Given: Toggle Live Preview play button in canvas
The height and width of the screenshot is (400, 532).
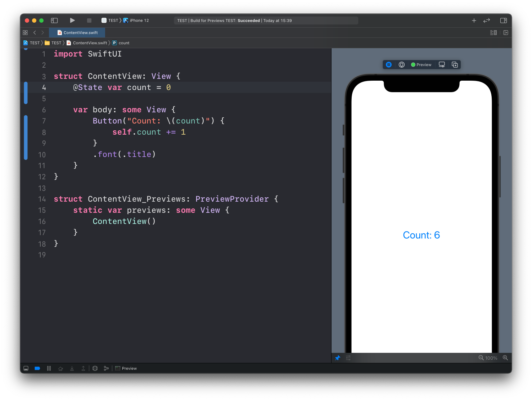Looking at the screenshot, I should pos(389,65).
